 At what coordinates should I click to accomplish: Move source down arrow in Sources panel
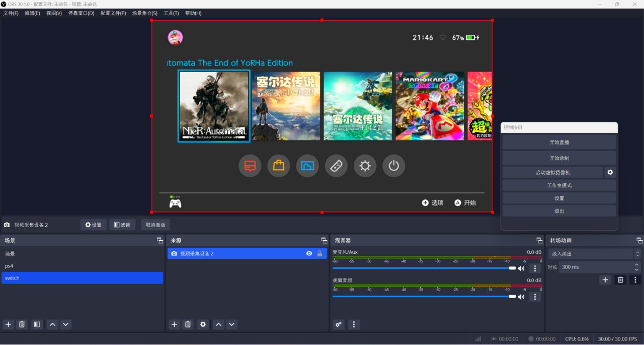(x=232, y=324)
